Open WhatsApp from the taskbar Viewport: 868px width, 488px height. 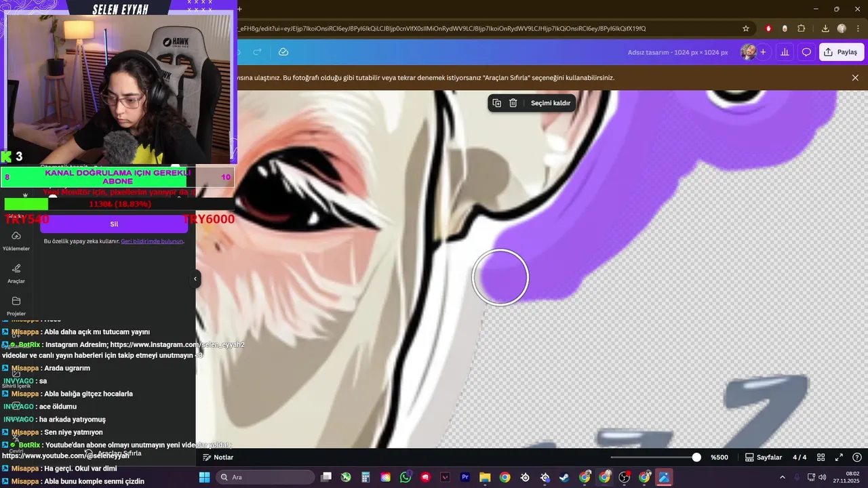coord(406,477)
